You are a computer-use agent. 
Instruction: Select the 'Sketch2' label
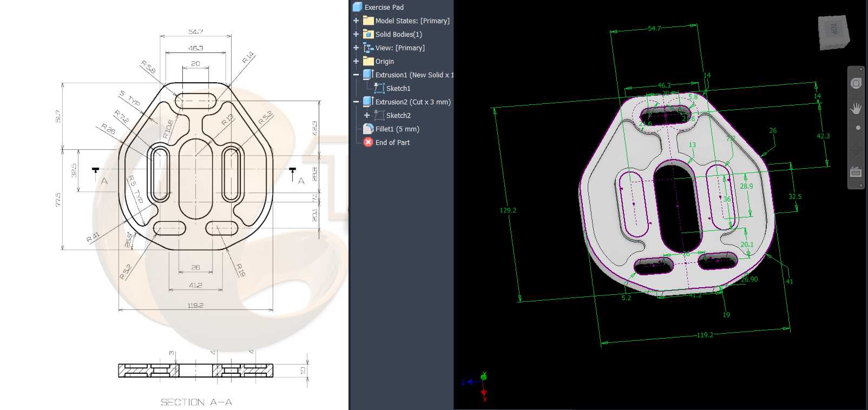[398, 115]
